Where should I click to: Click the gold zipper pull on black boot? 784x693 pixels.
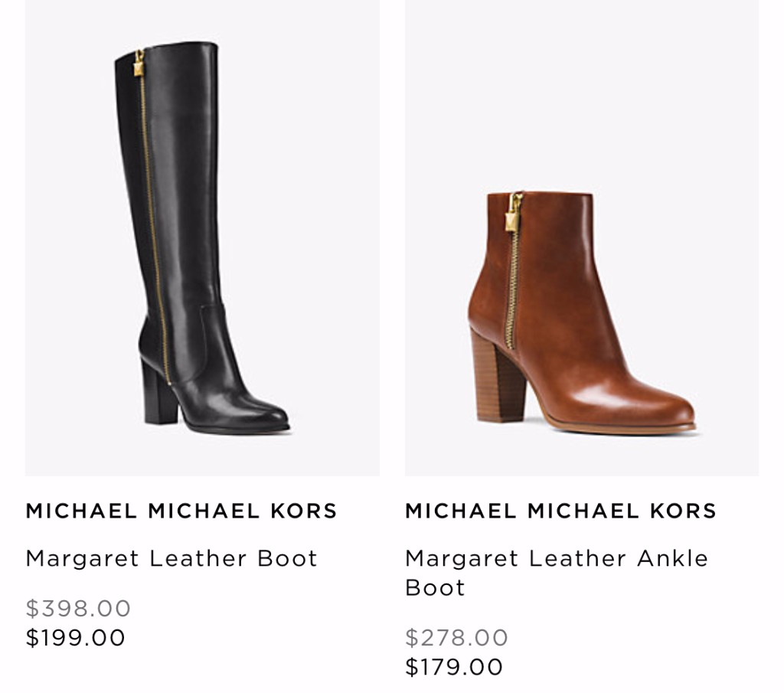tap(139, 63)
